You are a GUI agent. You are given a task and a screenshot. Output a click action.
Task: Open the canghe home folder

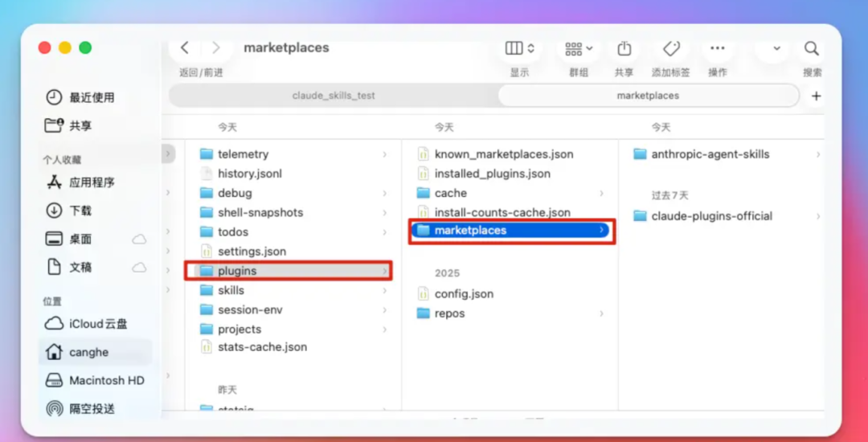(95, 352)
